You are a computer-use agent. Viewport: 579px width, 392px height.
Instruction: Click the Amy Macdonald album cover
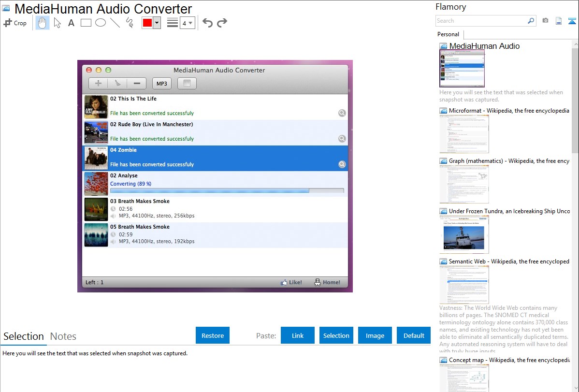pyautogui.click(x=96, y=107)
